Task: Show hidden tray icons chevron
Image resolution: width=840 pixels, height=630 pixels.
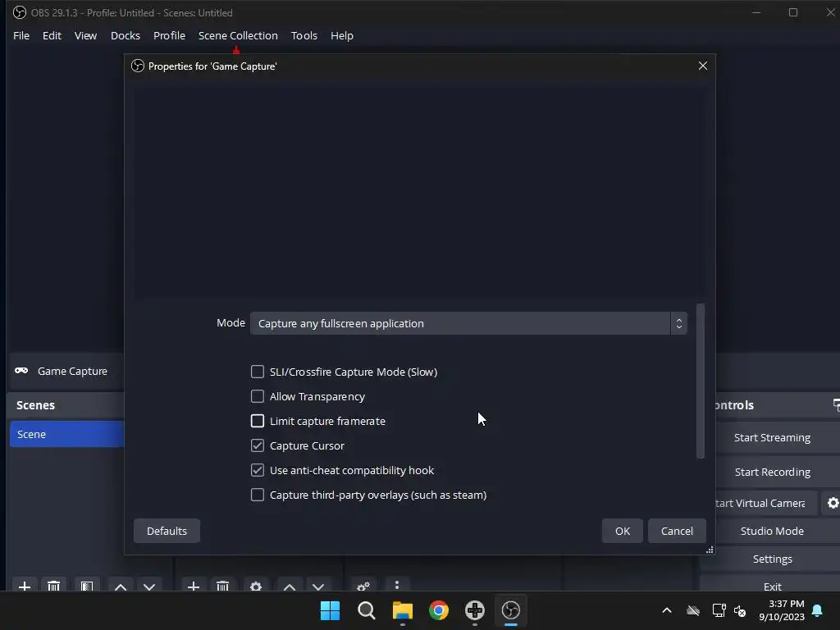Action: coord(667,610)
